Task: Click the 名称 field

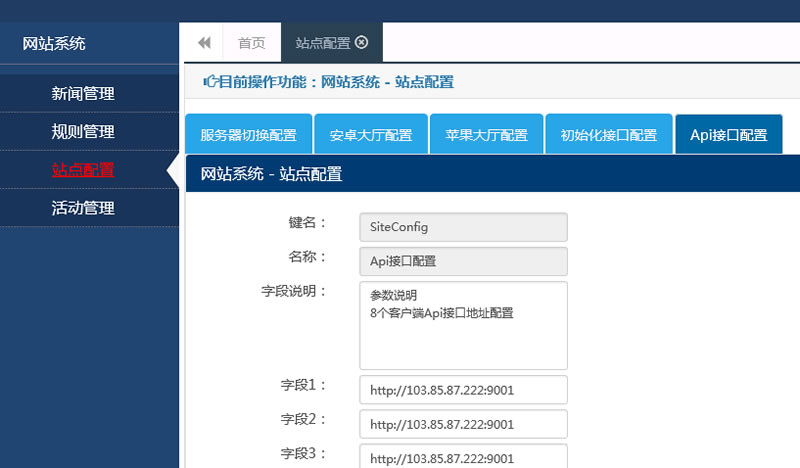Action: click(463, 261)
